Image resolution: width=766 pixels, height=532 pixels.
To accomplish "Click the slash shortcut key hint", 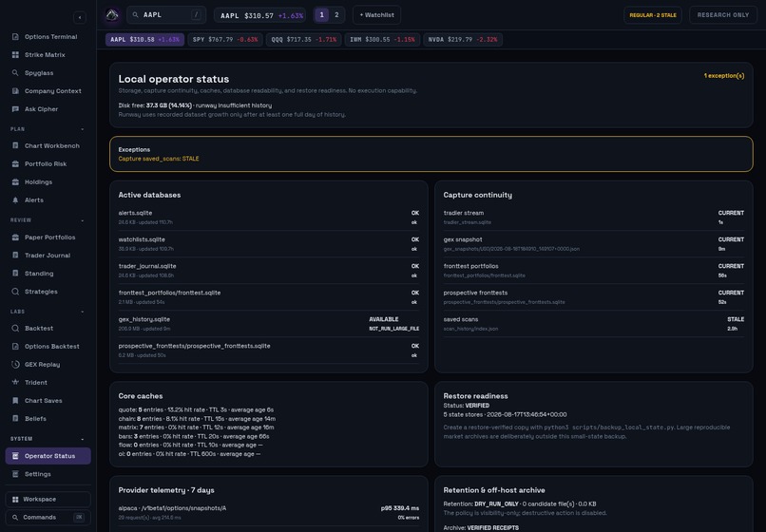I will [x=197, y=15].
